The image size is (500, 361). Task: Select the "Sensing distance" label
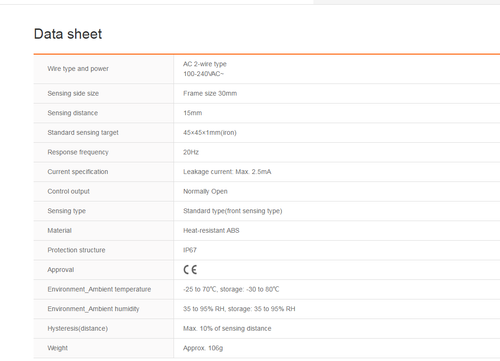(x=73, y=113)
